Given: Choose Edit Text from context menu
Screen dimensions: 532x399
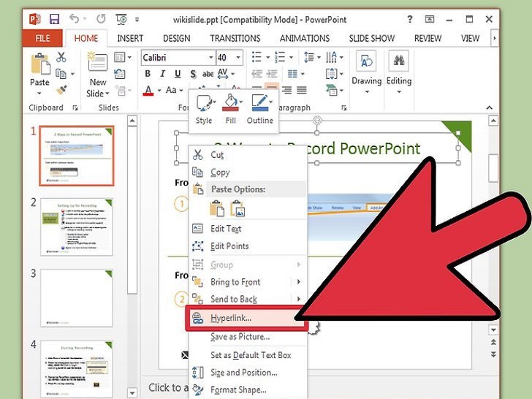Looking at the screenshot, I should 248,229.
